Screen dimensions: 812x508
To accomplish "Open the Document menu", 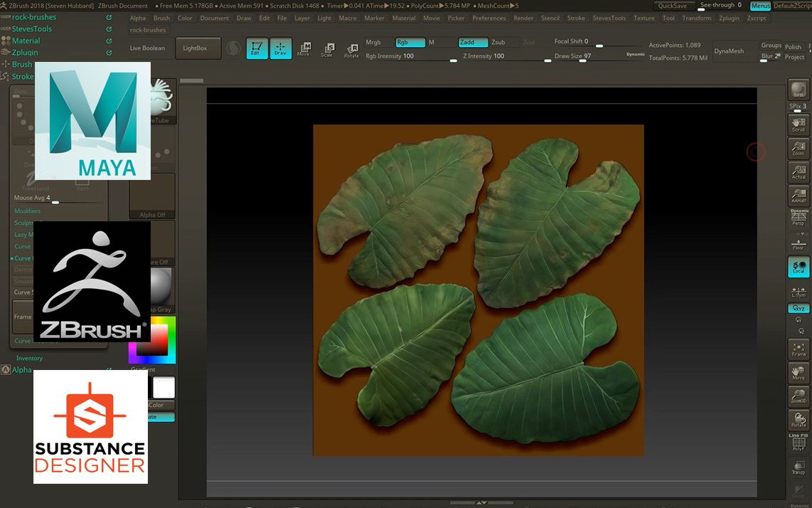I will (215, 18).
